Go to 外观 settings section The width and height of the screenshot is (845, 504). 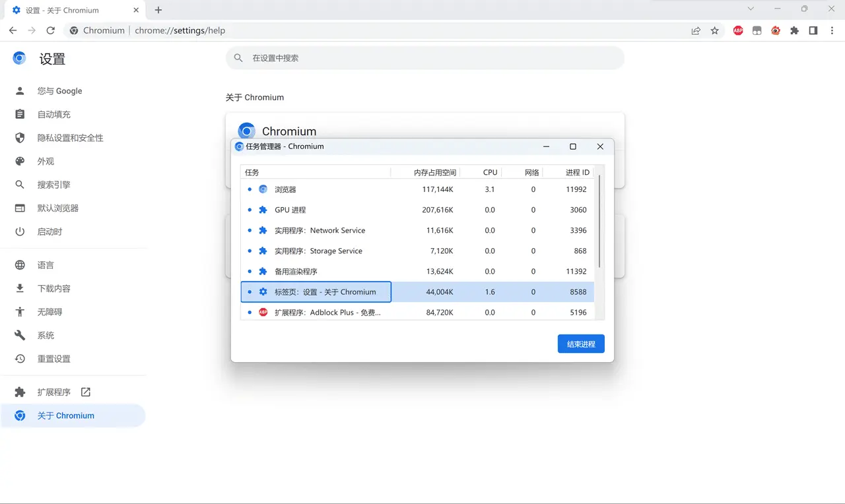46,161
